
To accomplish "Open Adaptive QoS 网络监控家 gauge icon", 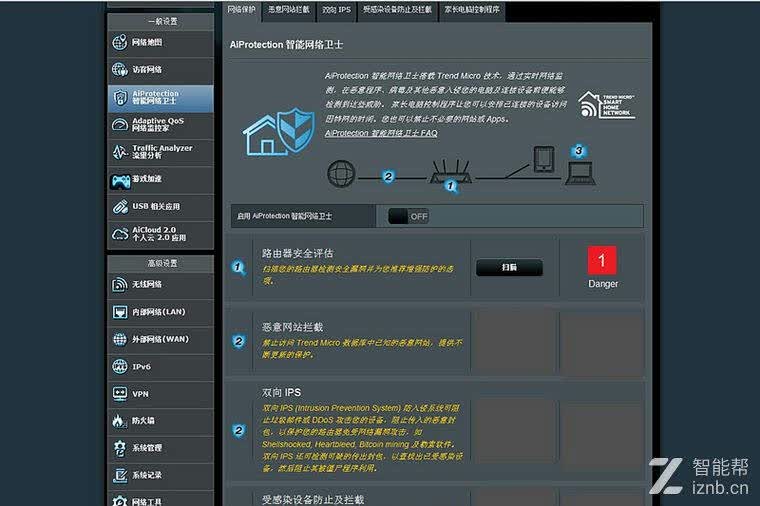I will pos(120,125).
